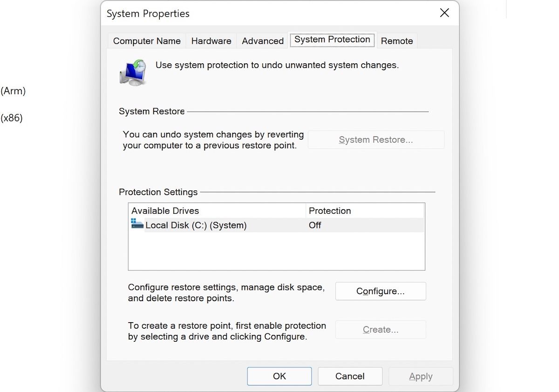Click the Apply button
This screenshot has width=559, height=392.
[420, 376]
